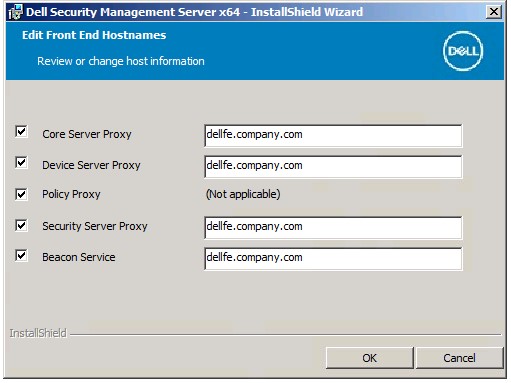Screen dimensions: 511x383
Task: Toggle the Device Server Proxy checkbox
Action: click(x=21, y=163)
